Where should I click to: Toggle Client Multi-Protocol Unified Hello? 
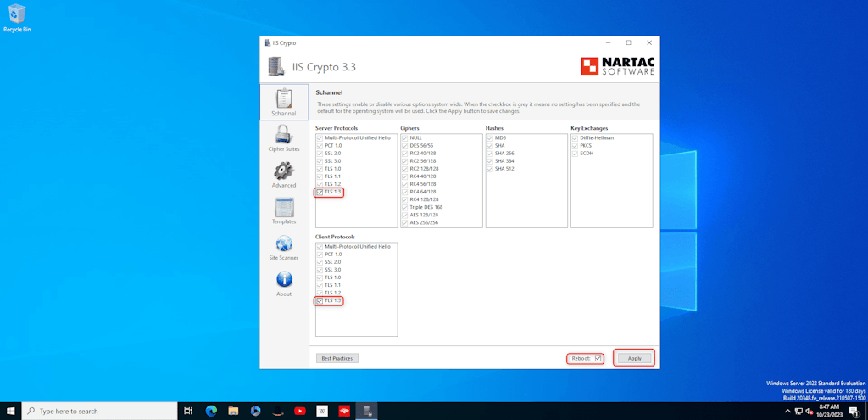click(320, 246)
